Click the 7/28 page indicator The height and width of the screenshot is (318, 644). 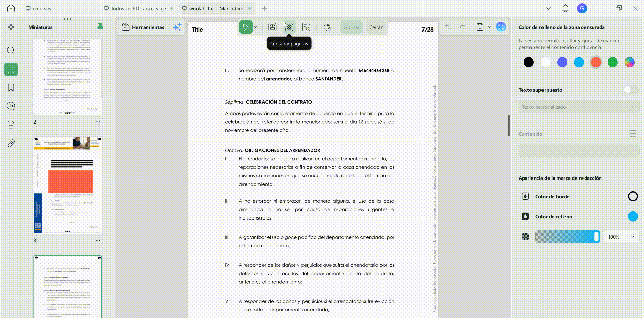[428, 30]
